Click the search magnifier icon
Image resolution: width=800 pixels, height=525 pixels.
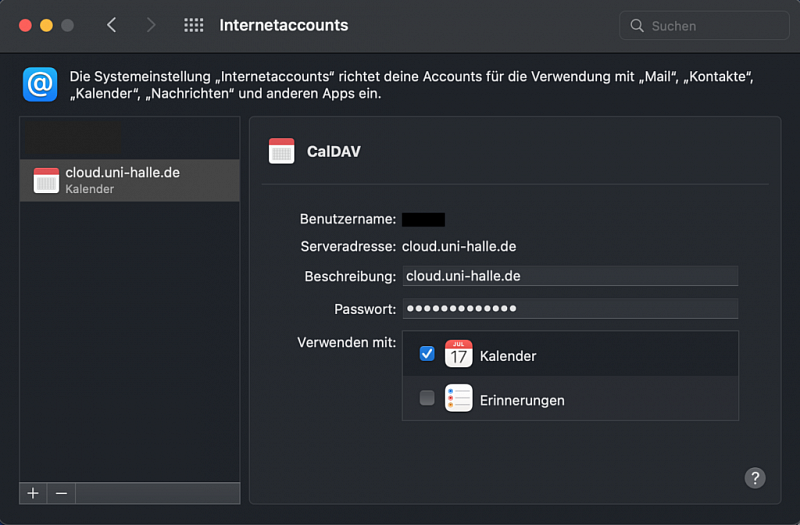pyautogui.click(x=637, y=26)
